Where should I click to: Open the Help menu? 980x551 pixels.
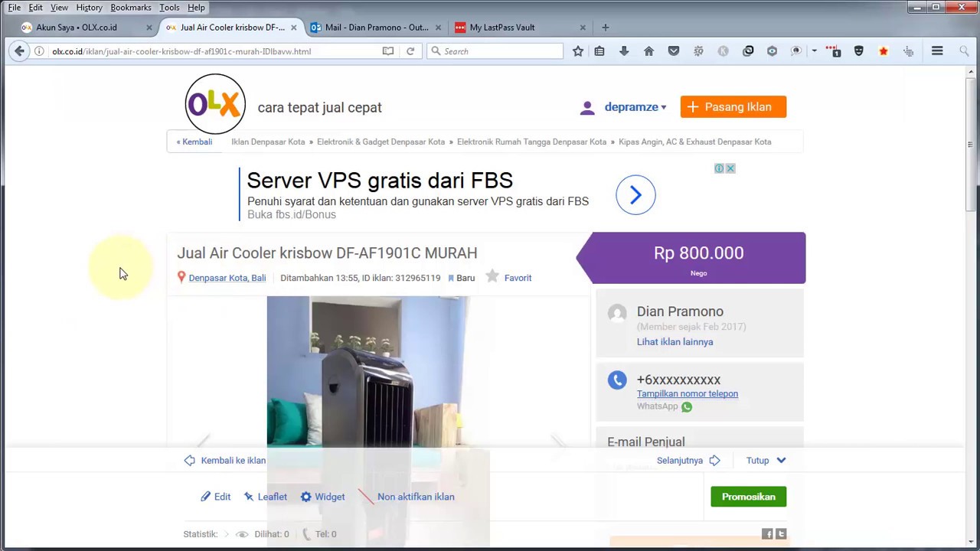pos(196,8)
